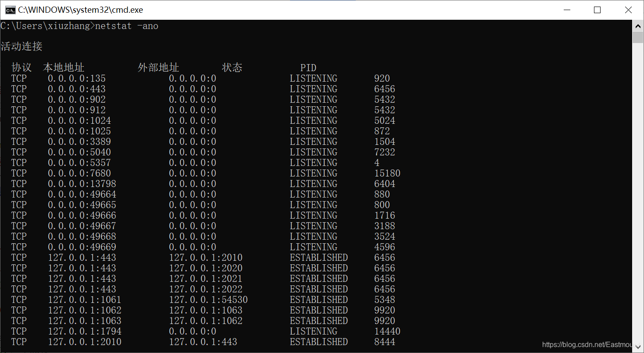Select foreign address 127.0.0.1:2022
Image resolution: width=644 pixels, height=353 pixels.
pyautogui.click(x=206, y=289)
